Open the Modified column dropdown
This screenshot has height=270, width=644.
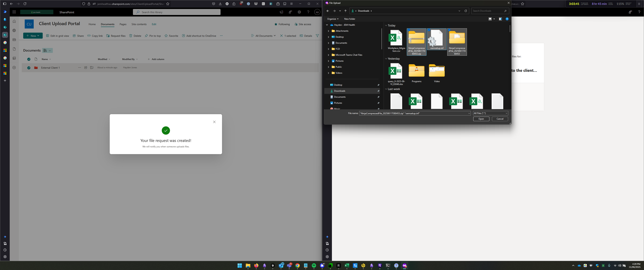[104, 59]
